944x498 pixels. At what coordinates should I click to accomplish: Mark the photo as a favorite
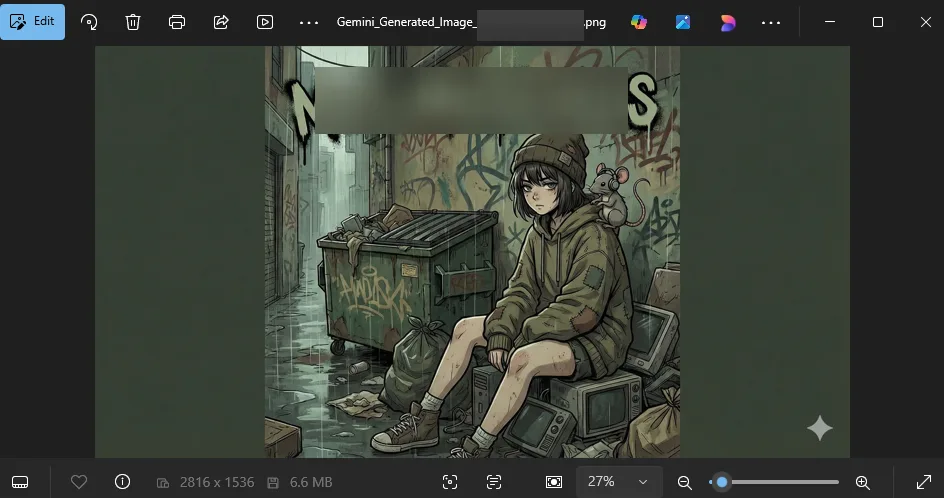[79, 482]
